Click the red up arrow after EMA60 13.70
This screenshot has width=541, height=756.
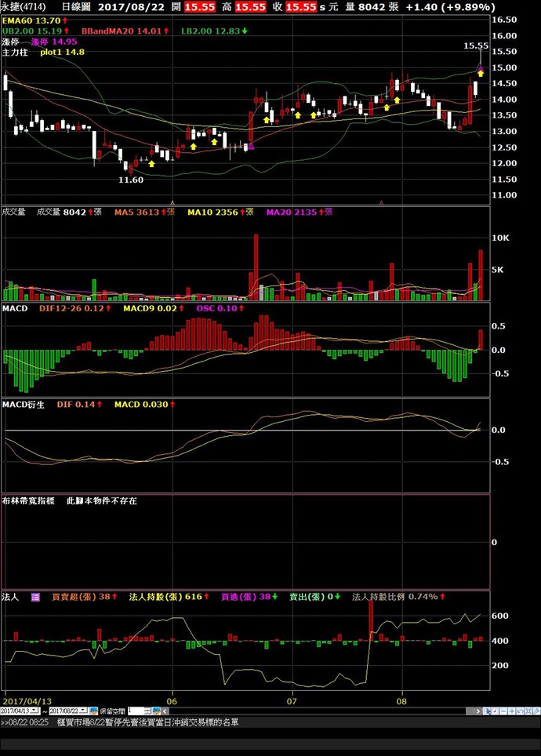pos(65,19)
